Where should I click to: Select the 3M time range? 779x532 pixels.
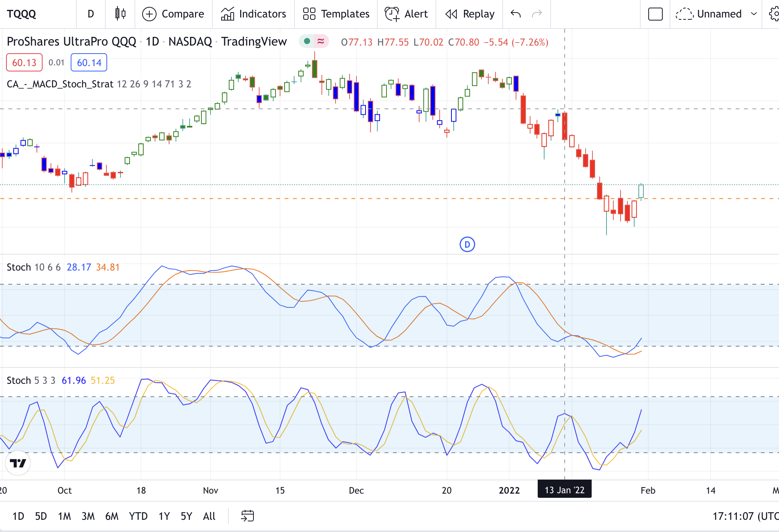coord(88,516)
